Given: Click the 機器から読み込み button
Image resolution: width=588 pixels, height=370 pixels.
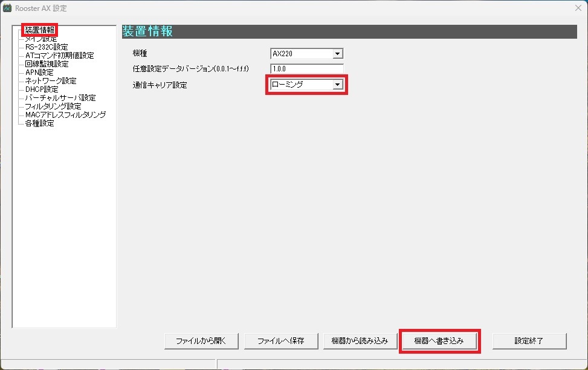Looking at the screenshot, I should [360, 341].
